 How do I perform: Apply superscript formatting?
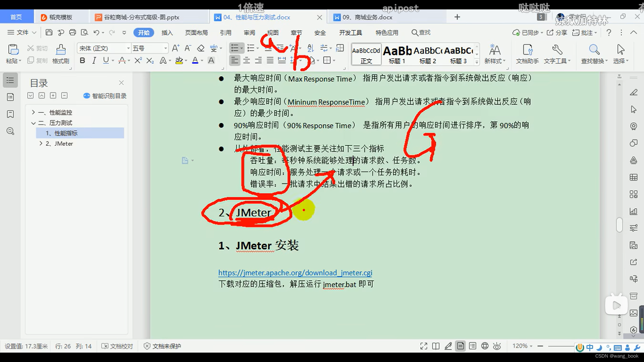click(138, 60)
